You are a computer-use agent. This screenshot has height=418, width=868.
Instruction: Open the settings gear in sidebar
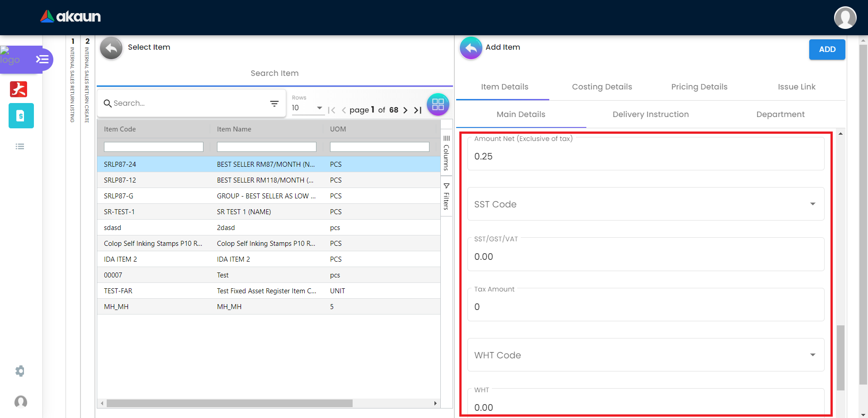(20, 371)
